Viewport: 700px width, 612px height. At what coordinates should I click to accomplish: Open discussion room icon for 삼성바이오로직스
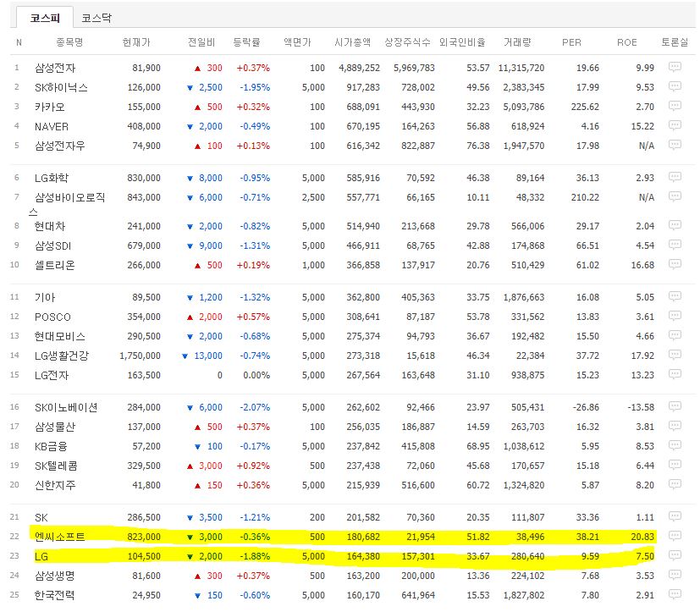coord(675,196)
